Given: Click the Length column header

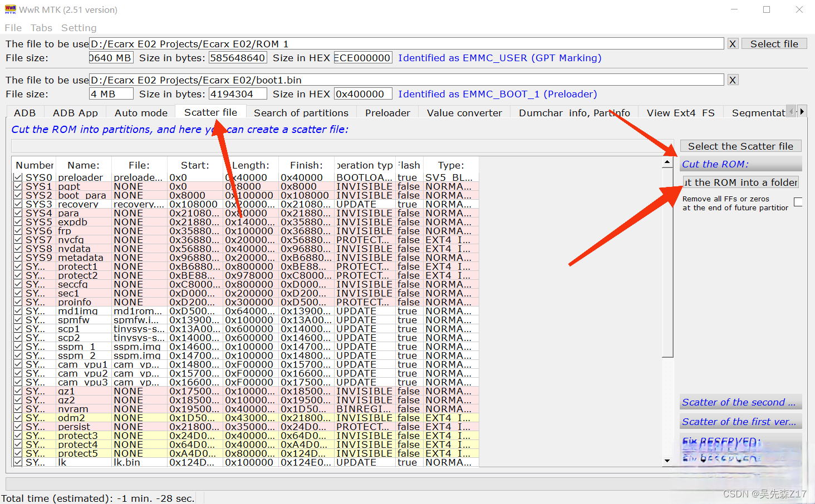Looking at the screenshot, I should pos(251,165).
